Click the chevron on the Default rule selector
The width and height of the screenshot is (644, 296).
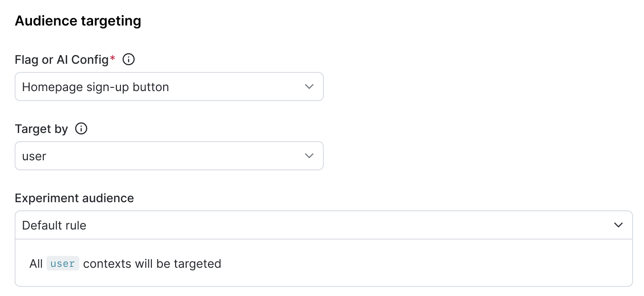(618, 225)
